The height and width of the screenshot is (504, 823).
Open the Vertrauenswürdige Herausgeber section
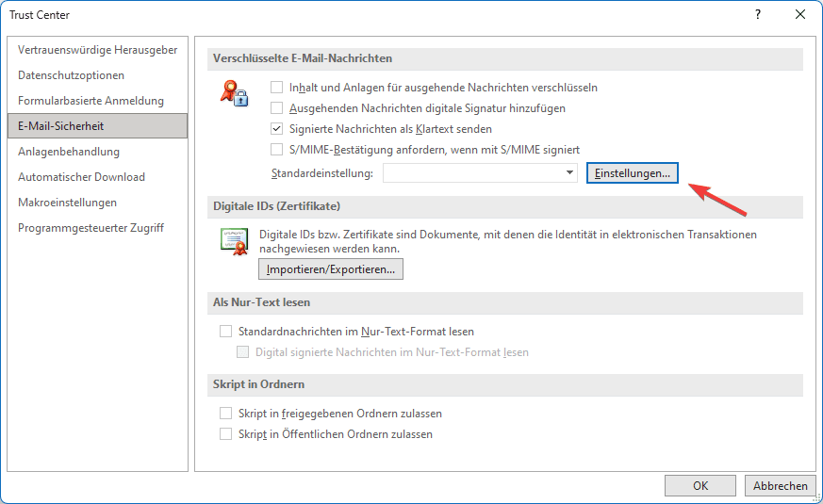click(97, 50)
